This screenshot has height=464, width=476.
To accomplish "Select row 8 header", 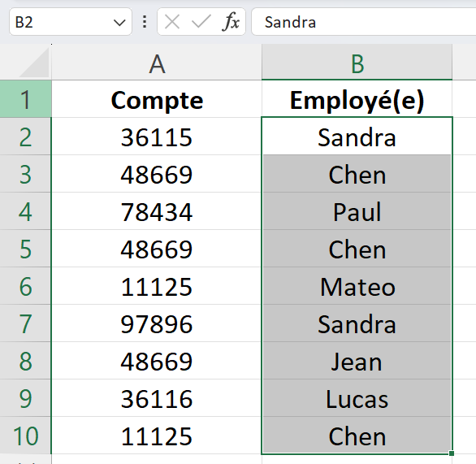I will 25,361.
